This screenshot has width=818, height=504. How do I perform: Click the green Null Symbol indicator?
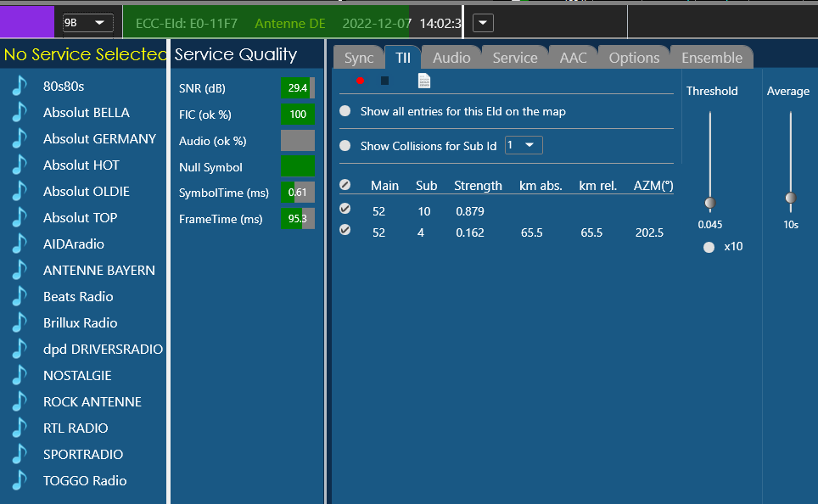[x=298, y=166]
